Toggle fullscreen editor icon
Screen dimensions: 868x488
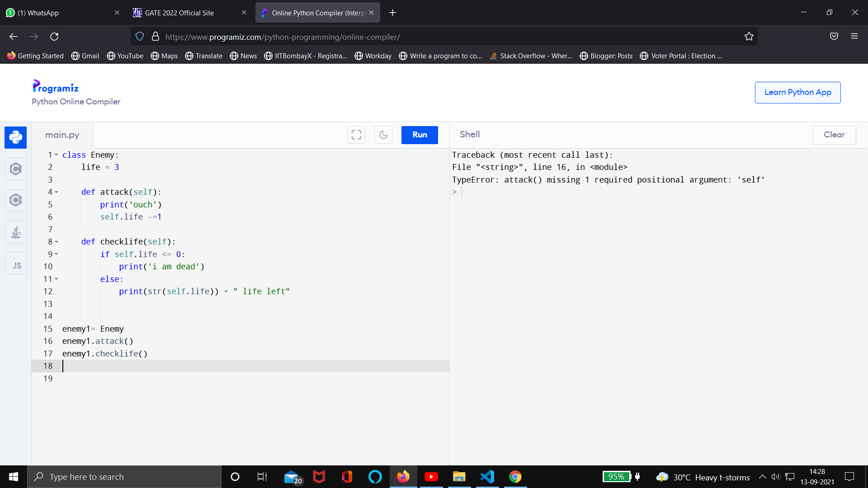pyautogui.click(x=356, y=135)
